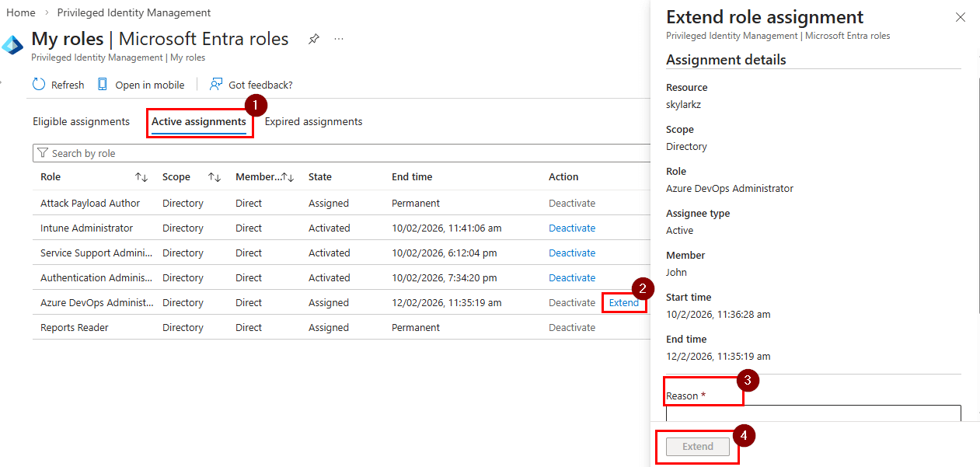Deactivate the Intune Administrator role
The width and height of the screenshot is (980, 467).
pos(572,228)
